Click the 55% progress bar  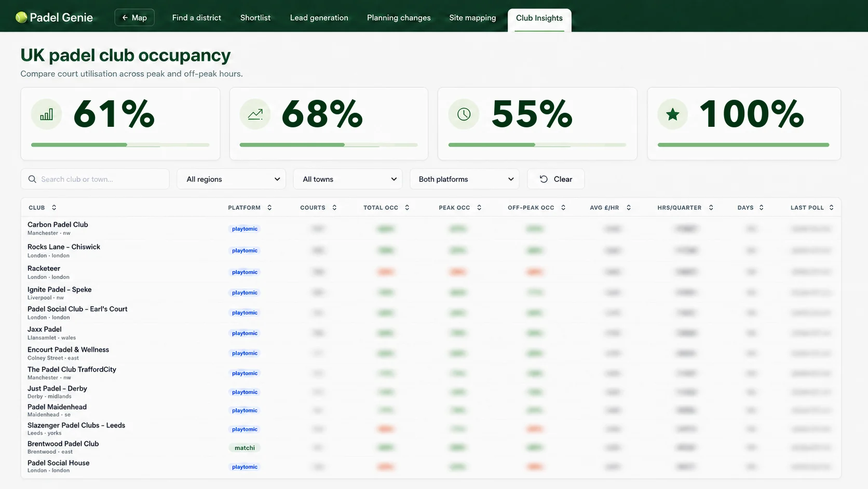pyautogui.click(x=537, y=145)
